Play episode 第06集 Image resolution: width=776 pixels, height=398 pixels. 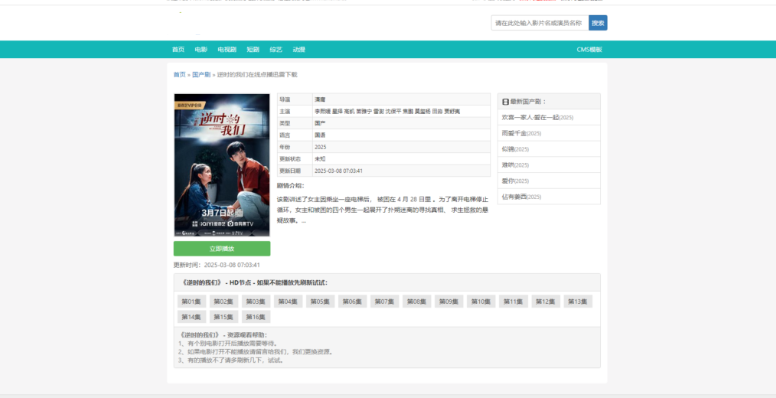pyautogui.click(x=352, y=301)
